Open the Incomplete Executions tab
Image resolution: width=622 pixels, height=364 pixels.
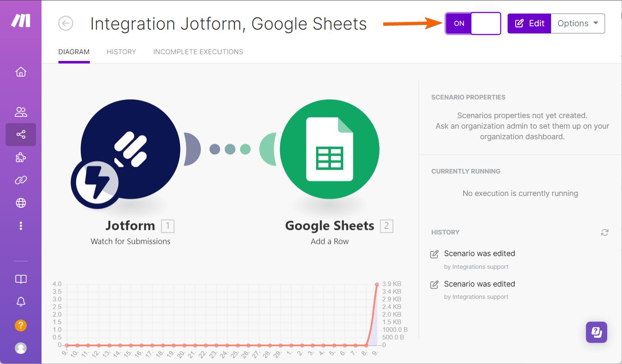(x=198, y=52)
